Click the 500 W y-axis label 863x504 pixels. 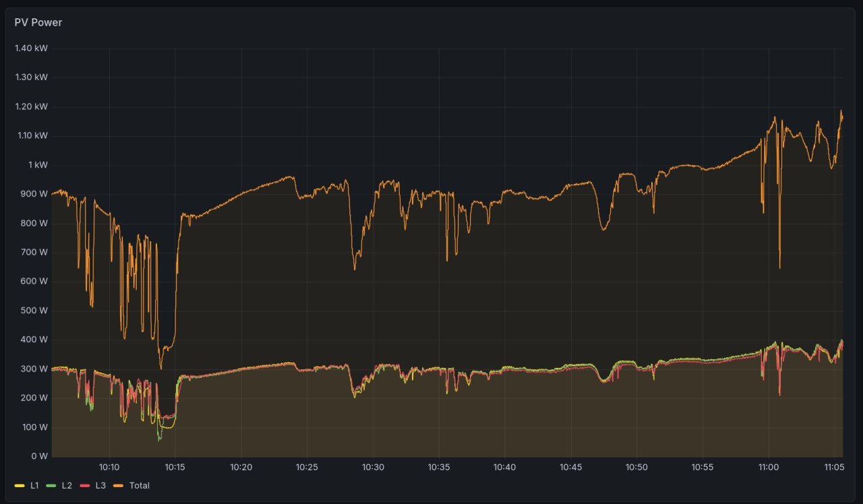click(x=34, y=311)
